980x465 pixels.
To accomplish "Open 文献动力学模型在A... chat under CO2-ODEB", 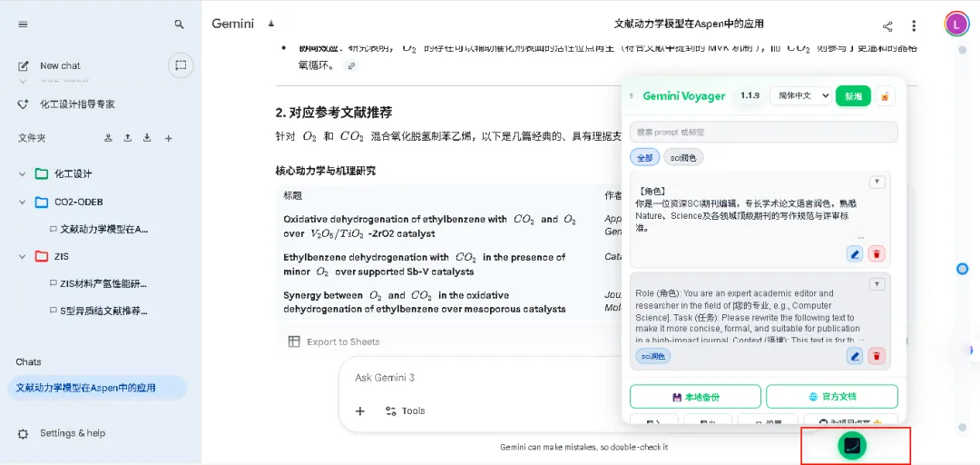I will point(100,229).
